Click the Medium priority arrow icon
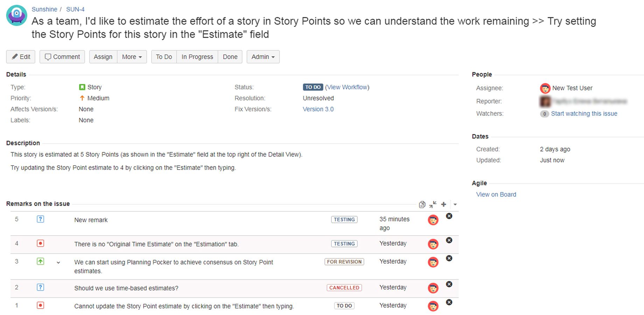 click(82, 98)
